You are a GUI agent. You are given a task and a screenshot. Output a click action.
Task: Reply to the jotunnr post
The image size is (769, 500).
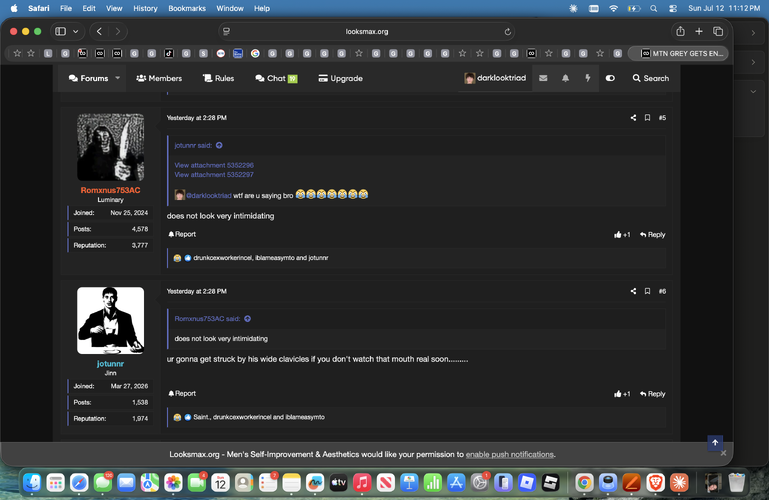pos(652,394)
